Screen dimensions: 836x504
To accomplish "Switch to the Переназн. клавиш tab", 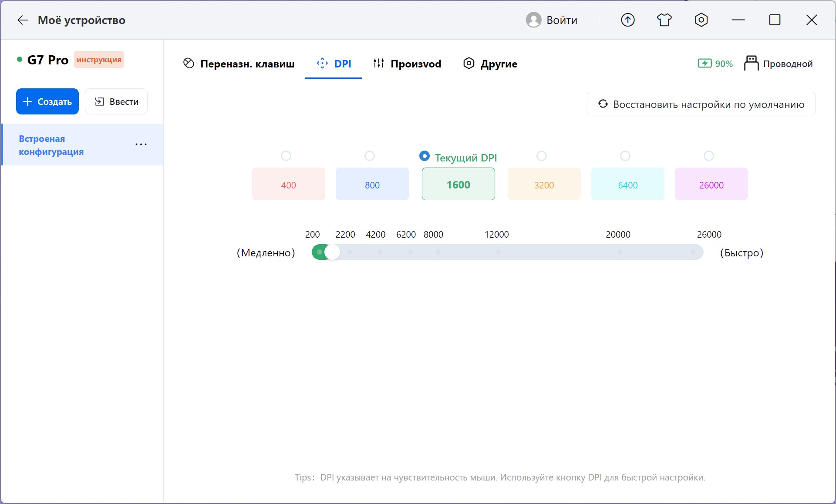I will pyautogui.click(x=239, y=64).
